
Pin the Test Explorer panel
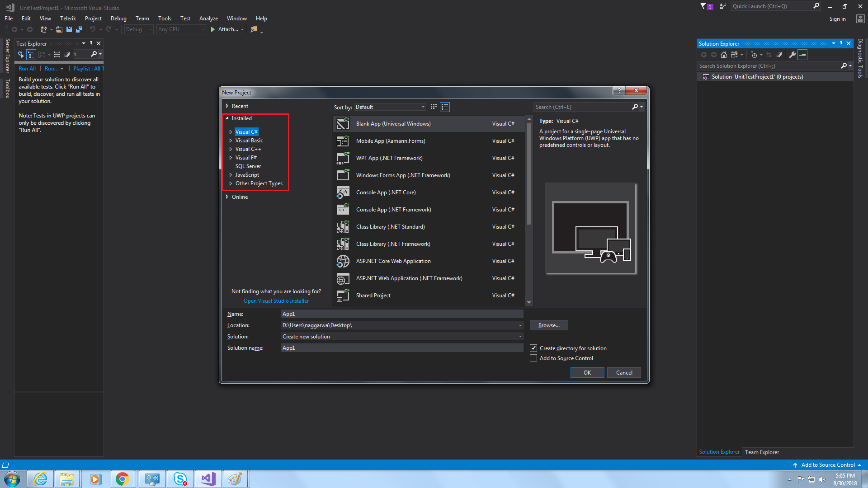[x=91, y=43]
